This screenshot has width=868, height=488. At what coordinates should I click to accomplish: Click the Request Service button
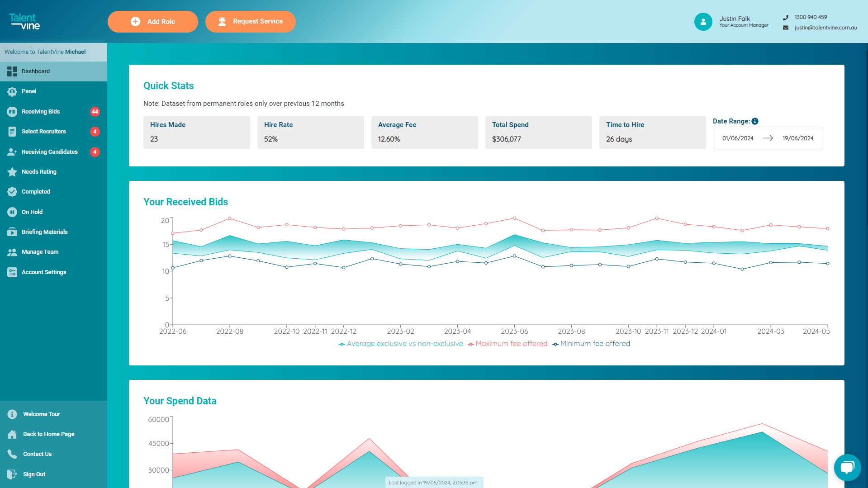pyautogui.click(x=250, y=21)
